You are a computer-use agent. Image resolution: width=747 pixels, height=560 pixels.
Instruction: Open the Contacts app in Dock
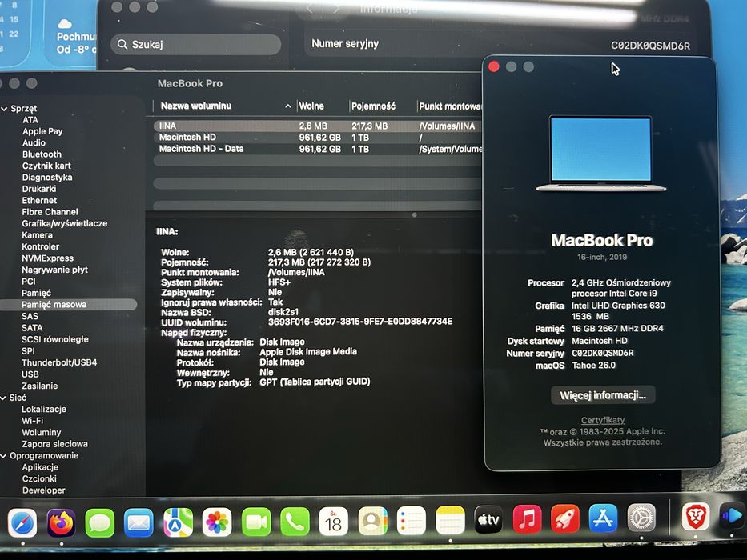coord(372,521)
